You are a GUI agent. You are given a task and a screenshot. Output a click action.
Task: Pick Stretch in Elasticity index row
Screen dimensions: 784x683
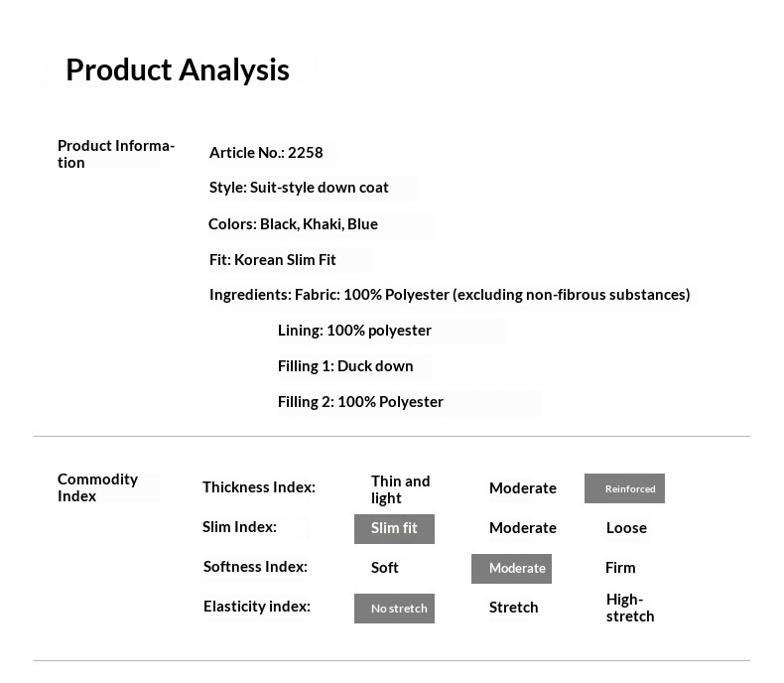point(513,608)
